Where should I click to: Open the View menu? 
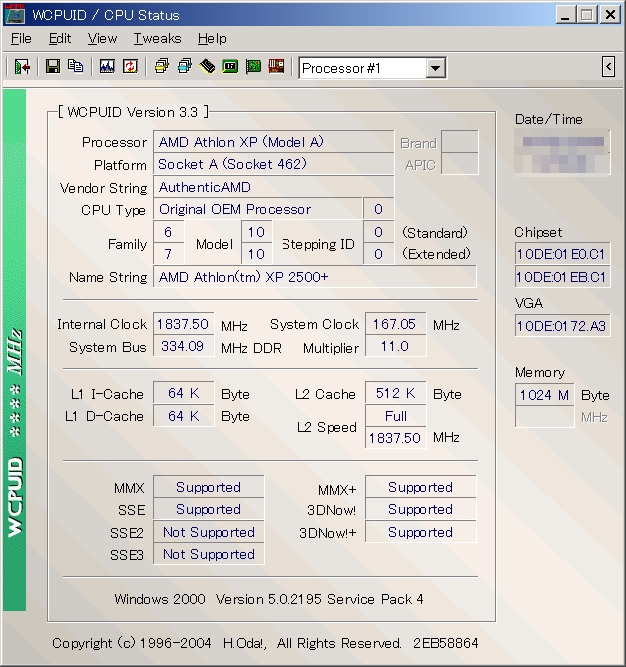102,39
